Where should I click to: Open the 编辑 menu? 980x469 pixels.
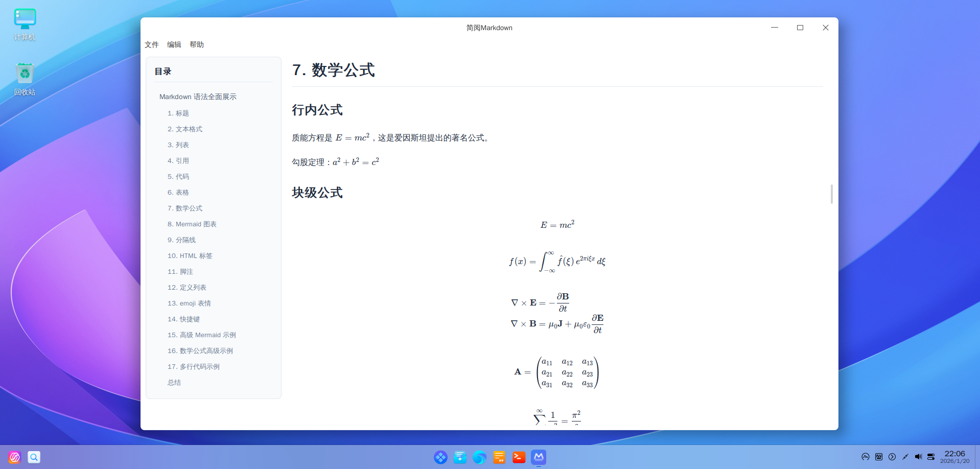[174, 44]
